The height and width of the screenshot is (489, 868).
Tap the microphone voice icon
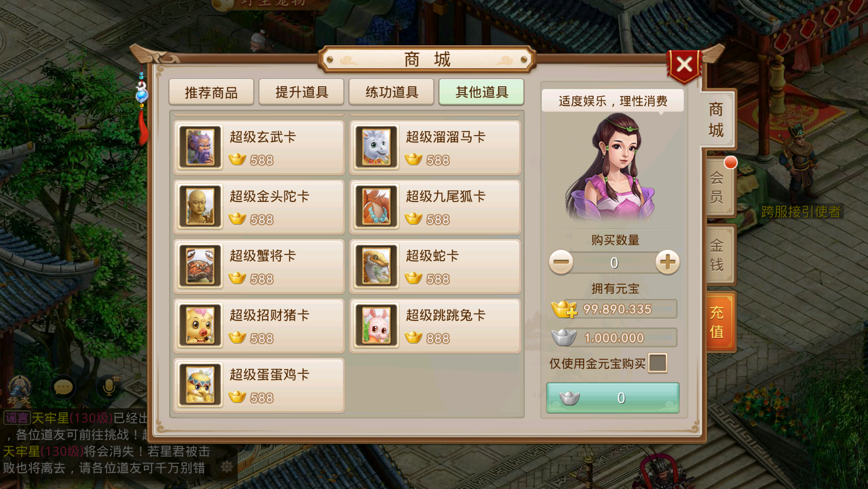109,386
